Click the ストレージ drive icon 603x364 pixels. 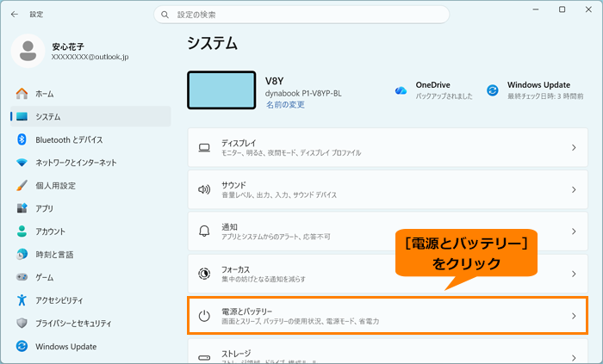point(204,358)
